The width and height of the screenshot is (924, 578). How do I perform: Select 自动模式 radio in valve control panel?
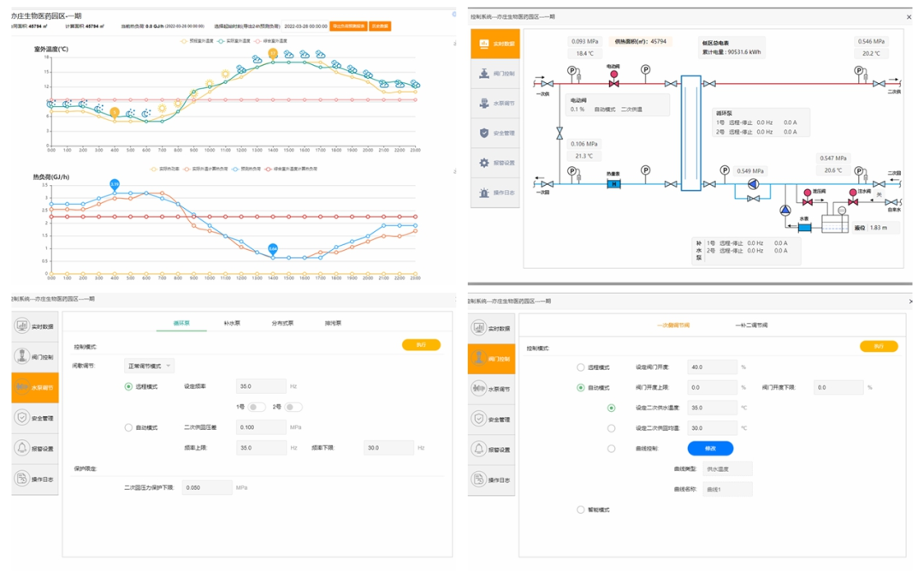pyautogui.click(x=580, y=388)
